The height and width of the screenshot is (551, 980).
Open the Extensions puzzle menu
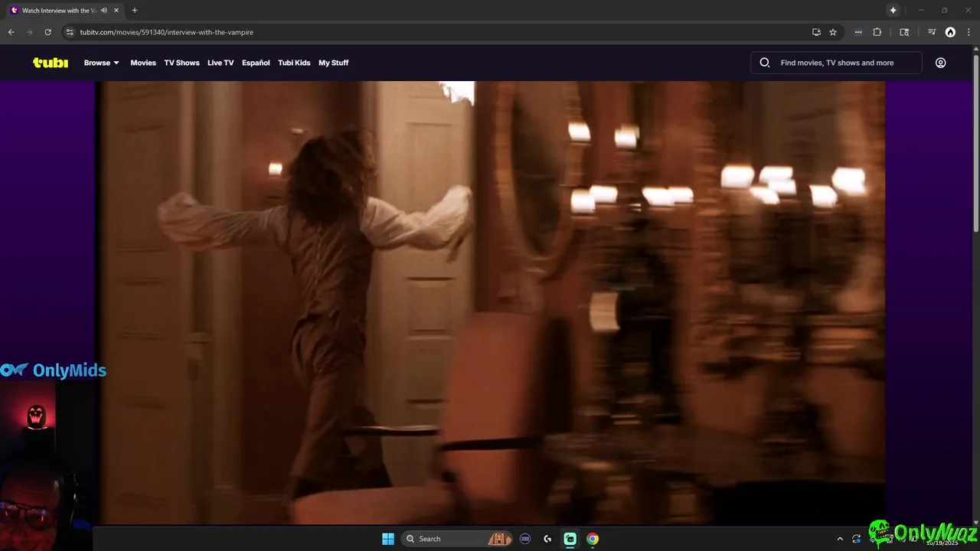[877, 32]
